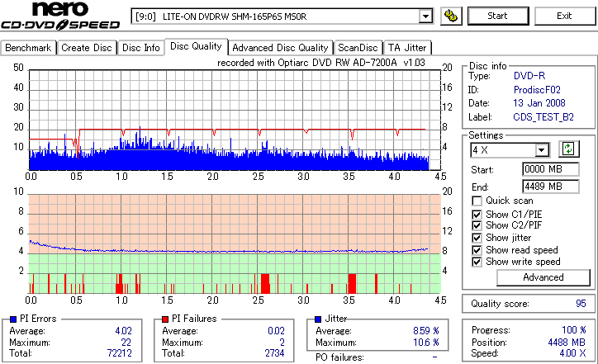Click the Speed 4.00 X value
The width and height of the screenshot is (598, 364).
pyautogui.click(x=573, y=353)
